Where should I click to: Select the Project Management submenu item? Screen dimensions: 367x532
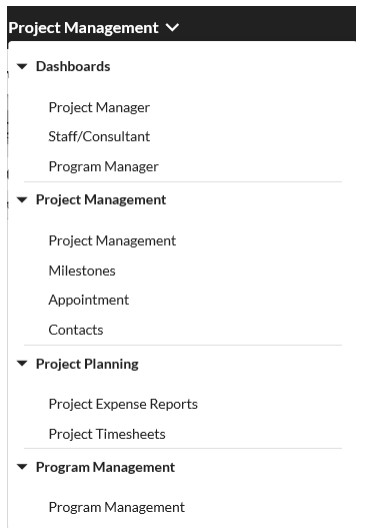coord(112,241)
